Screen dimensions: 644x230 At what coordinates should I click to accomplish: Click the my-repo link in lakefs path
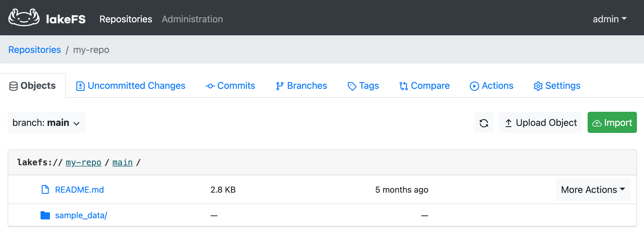pyautogui.click(x=83, y=162)
